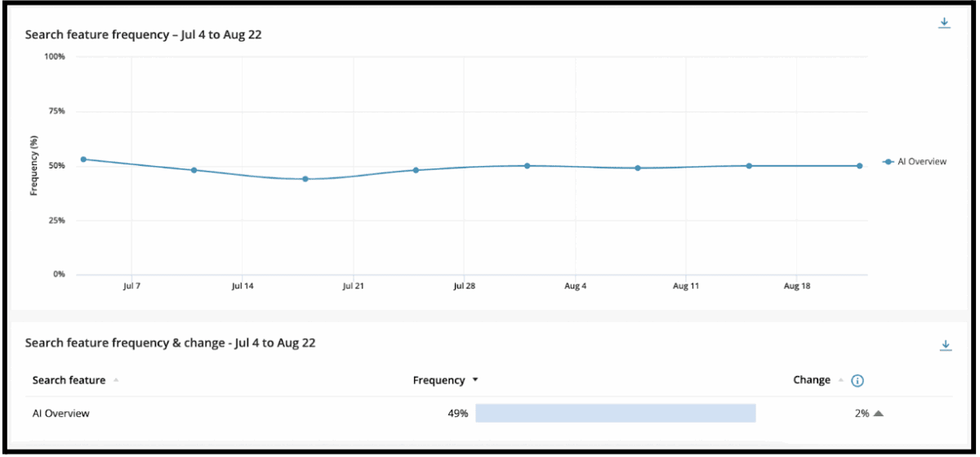Screen dimensions: 980x457
Task: Click the Aug 11 axis label
Action: pyautogui.click(x=686, y=287)
